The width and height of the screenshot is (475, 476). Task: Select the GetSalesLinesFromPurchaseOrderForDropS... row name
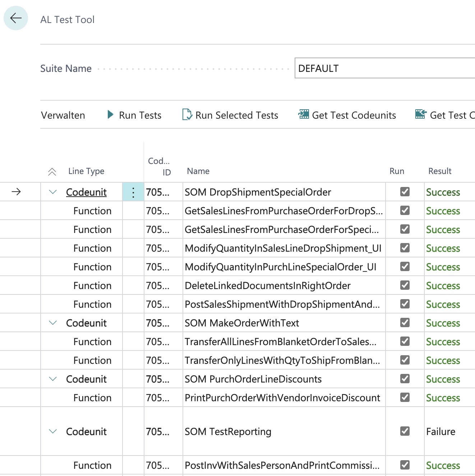284,211
